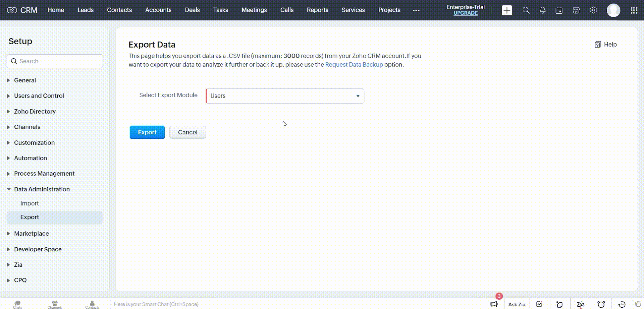
Task: Open Ask Zia assistant
Action: [517, 304]
